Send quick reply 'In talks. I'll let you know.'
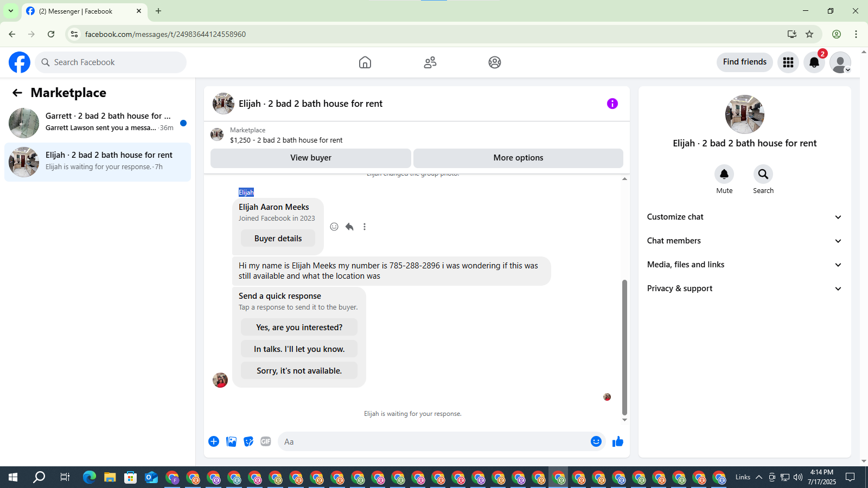 pyautogui.click(x=299, y=349)
